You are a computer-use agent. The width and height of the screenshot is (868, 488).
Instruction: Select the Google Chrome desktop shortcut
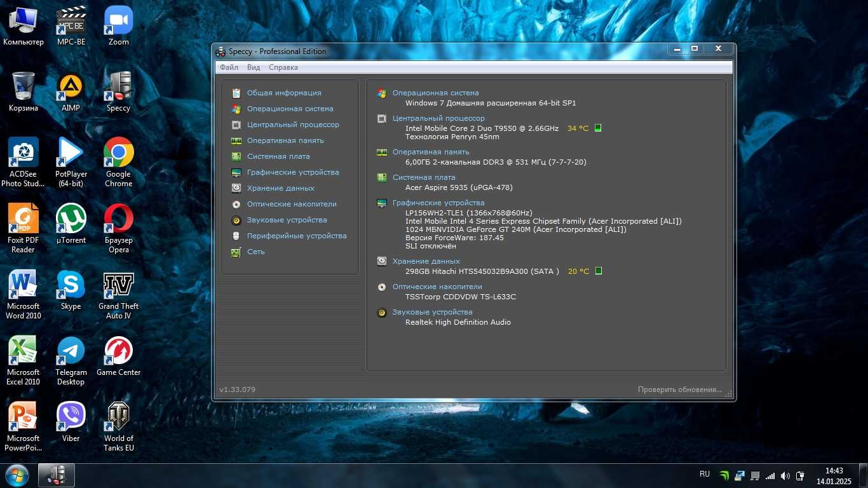point(119,162)
